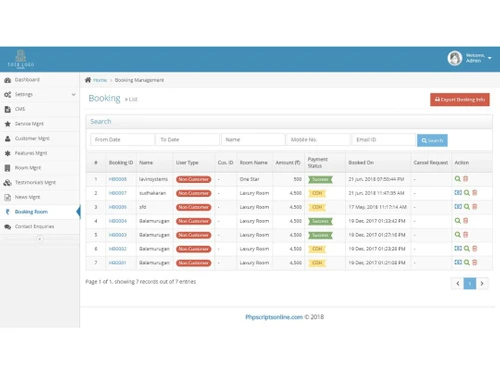Click the blue Search button

pyautogui.click(x=432, y=140)
